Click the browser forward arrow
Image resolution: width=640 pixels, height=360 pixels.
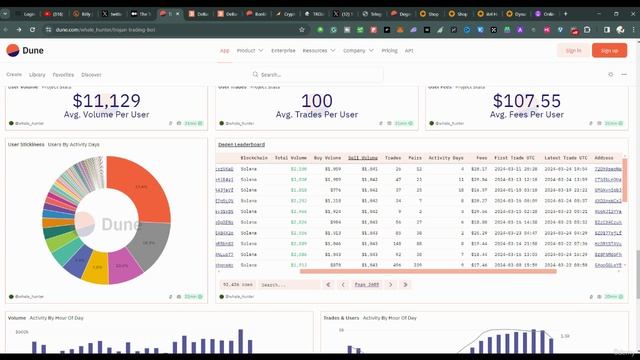click(x=19, y=30)
